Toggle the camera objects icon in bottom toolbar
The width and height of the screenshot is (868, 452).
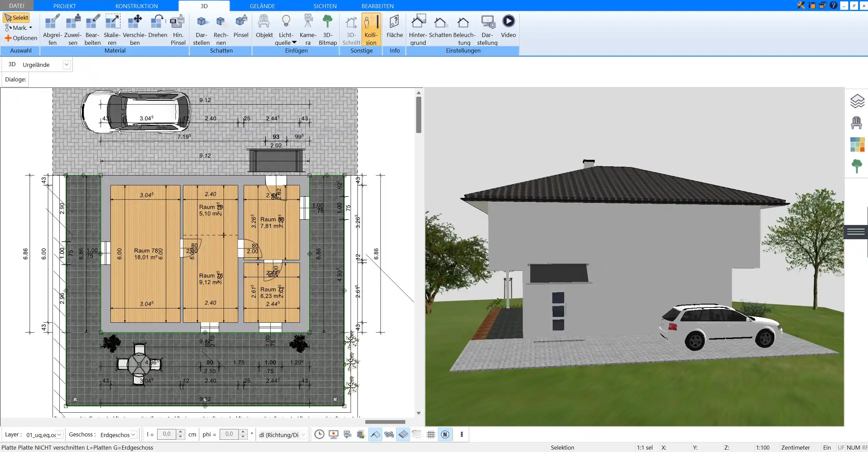coord(347,434)
